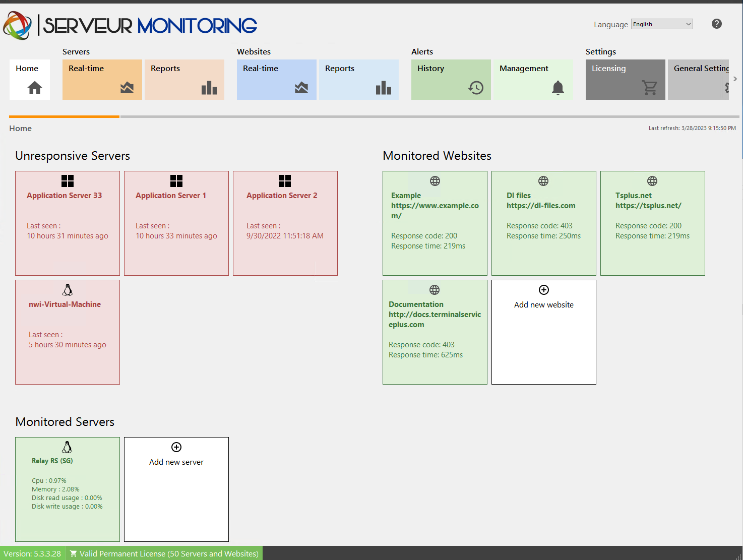Click the globe icon on Documentation card
The image size is (743, 560).
coord(435,290)
